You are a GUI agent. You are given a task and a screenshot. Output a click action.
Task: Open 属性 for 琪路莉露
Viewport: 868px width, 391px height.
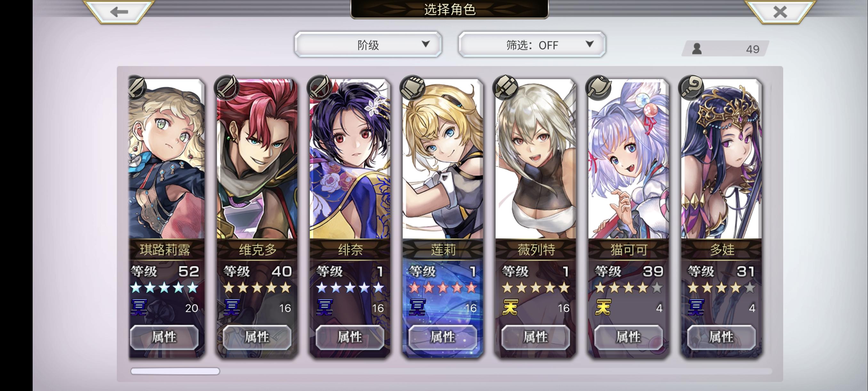pos(164,337)
